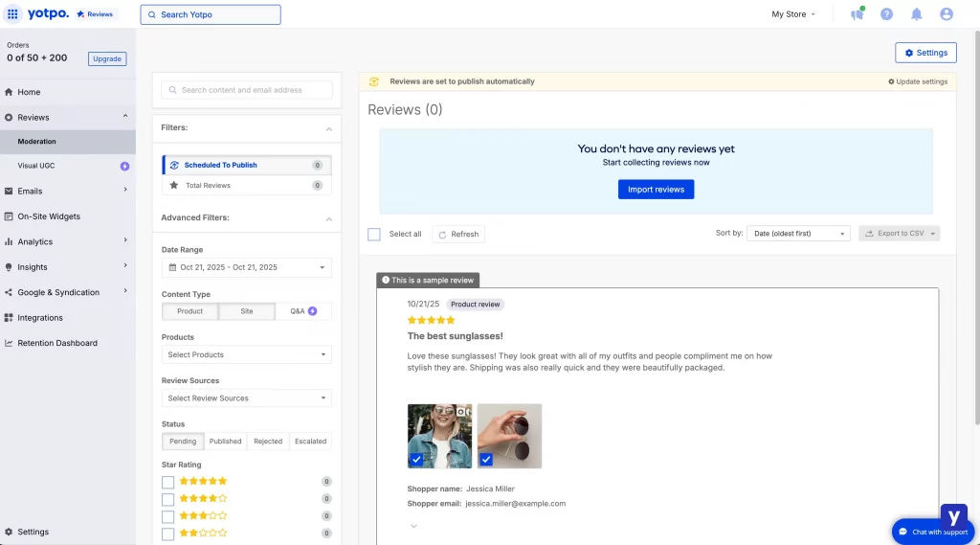980x545 pixels.
Task: Click the Upgrade button
Action: (107, 58)
